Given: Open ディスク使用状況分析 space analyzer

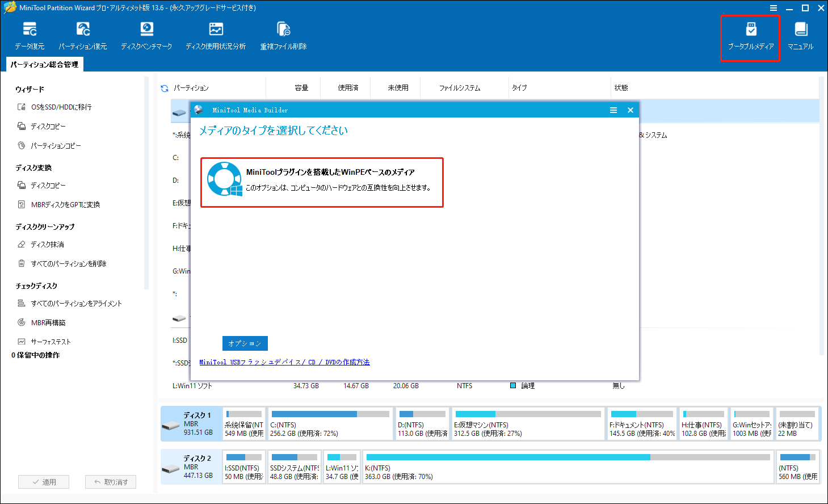Looking at the screenshot, I should pyautogui.click(x=216, y=36).
